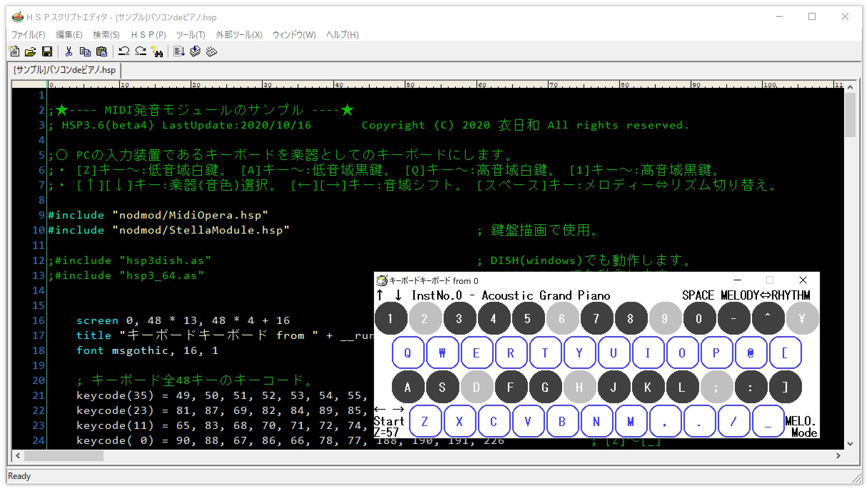868x490 pixels.
Task: Click the editor's vertical scrollbar down arrow
Action: (x=850, y=444)
